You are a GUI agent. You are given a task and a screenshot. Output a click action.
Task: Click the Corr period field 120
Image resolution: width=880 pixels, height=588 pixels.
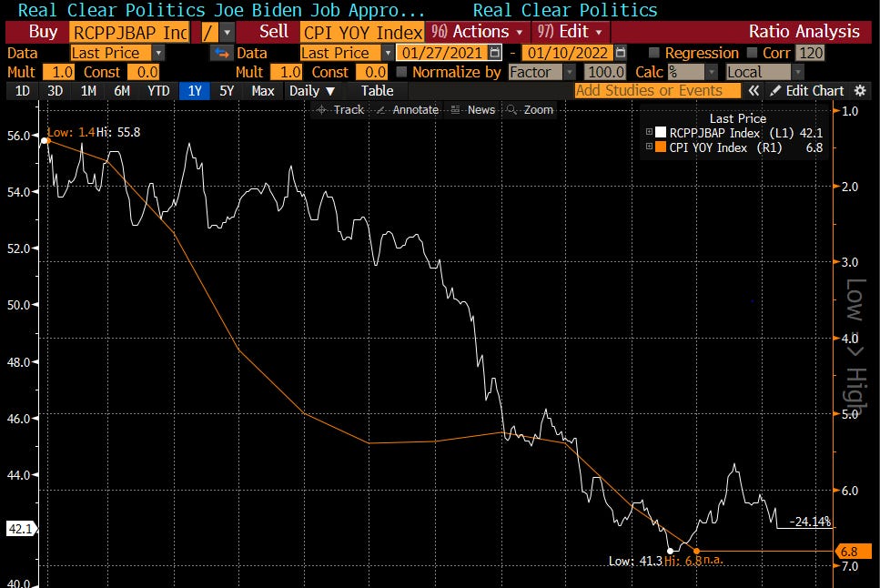pyautogui.click(x=811, y=53)
